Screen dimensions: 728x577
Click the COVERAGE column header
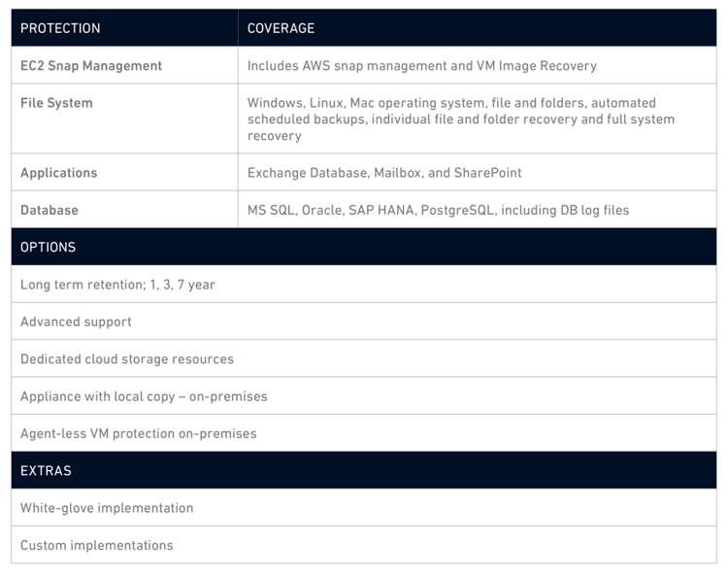point(281,28)
